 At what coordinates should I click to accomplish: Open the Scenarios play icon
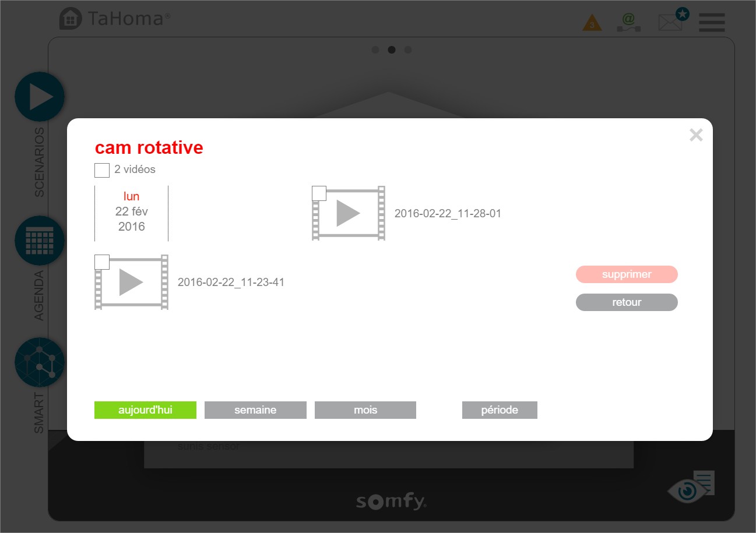pos(39,97)
